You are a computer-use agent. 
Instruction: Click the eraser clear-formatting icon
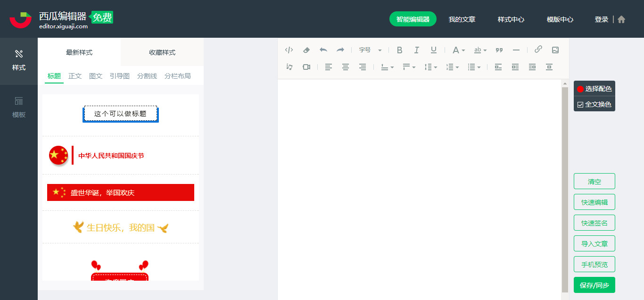(x=306, y=50)
